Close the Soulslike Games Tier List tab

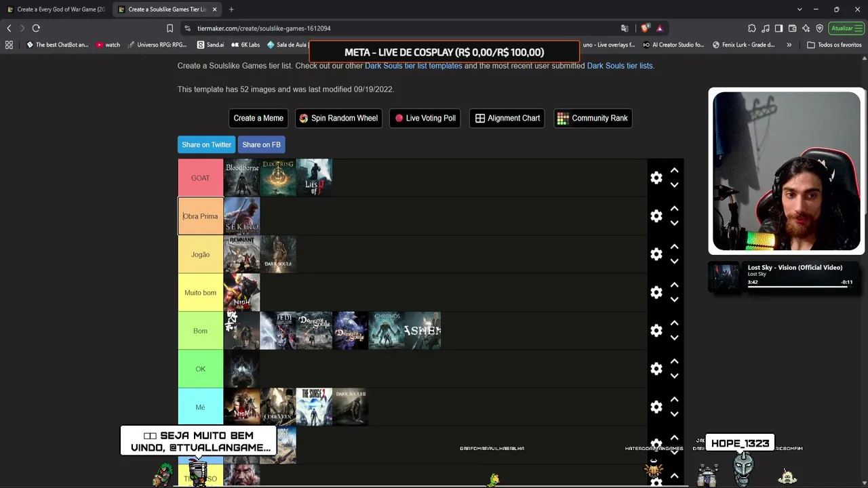pyautogui.click(x=214, y=9)
